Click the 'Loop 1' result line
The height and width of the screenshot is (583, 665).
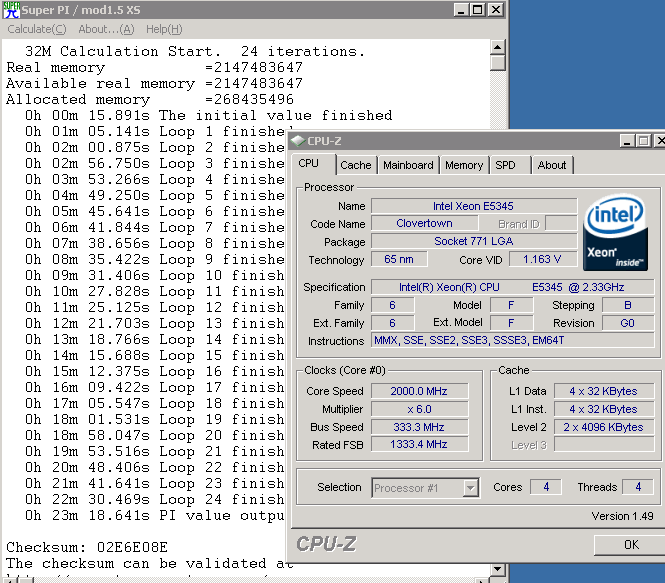[x=159, y=131]
